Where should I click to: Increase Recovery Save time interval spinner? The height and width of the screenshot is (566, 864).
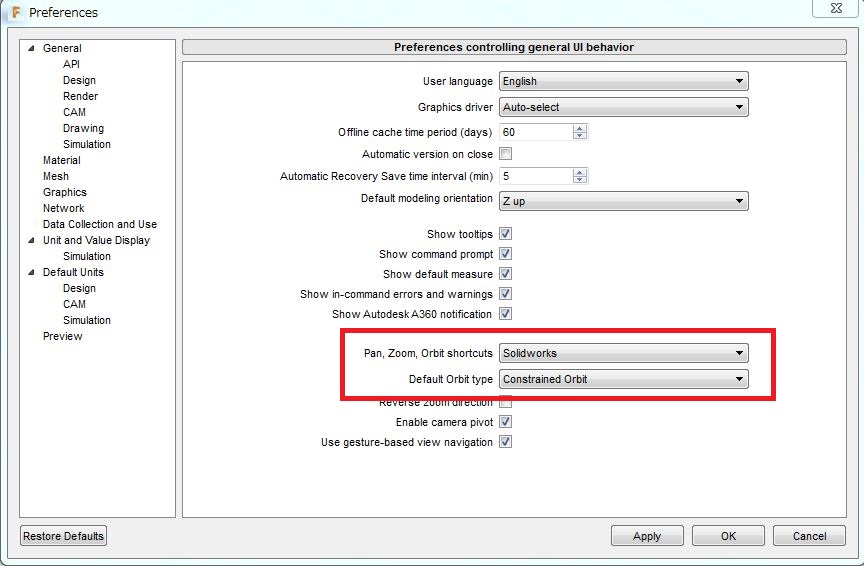point(580,173)
